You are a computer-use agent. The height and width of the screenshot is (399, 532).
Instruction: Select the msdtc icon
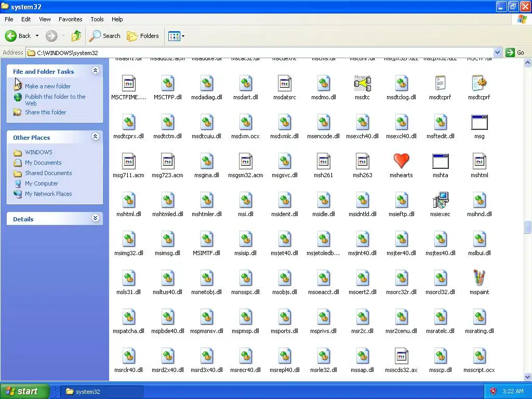pyautogui.click(x=362, y=83)
